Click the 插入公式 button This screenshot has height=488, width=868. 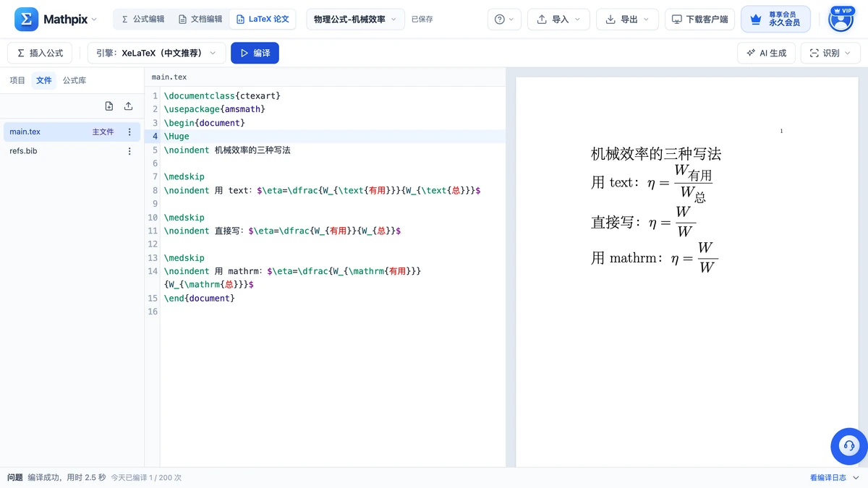[40, 53]
